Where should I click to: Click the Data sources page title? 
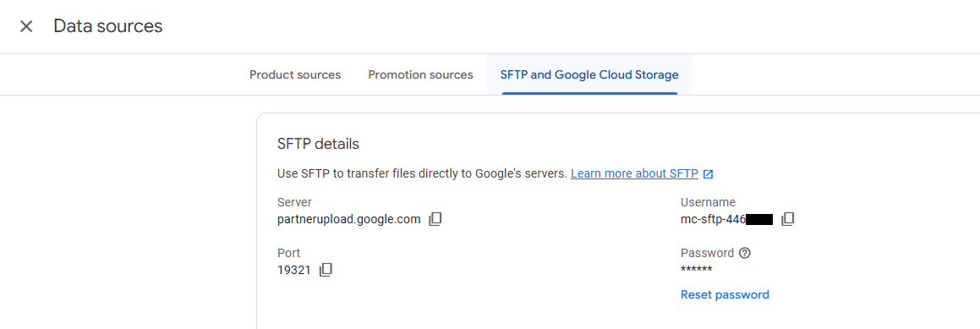point(108,26)
